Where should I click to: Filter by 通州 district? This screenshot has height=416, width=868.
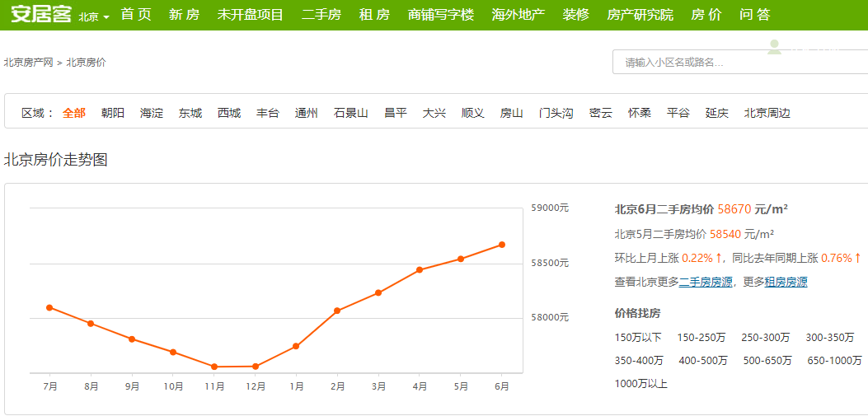307,114
